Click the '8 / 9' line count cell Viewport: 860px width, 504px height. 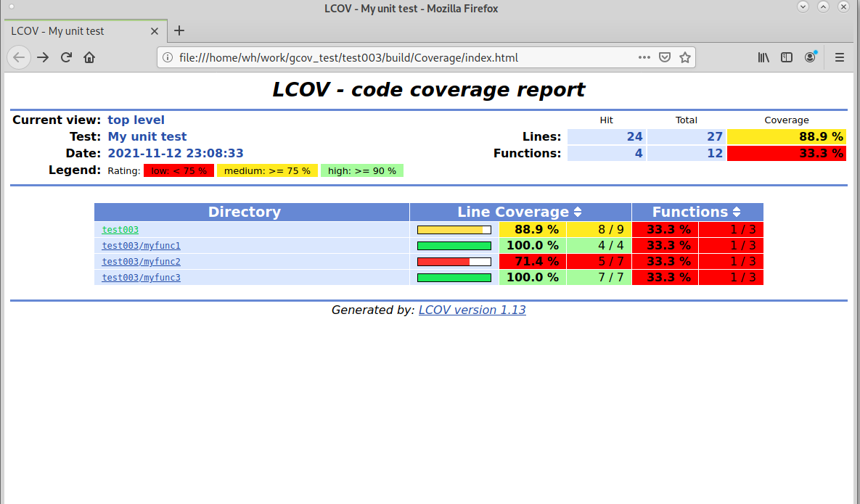(x=599, y=230)
